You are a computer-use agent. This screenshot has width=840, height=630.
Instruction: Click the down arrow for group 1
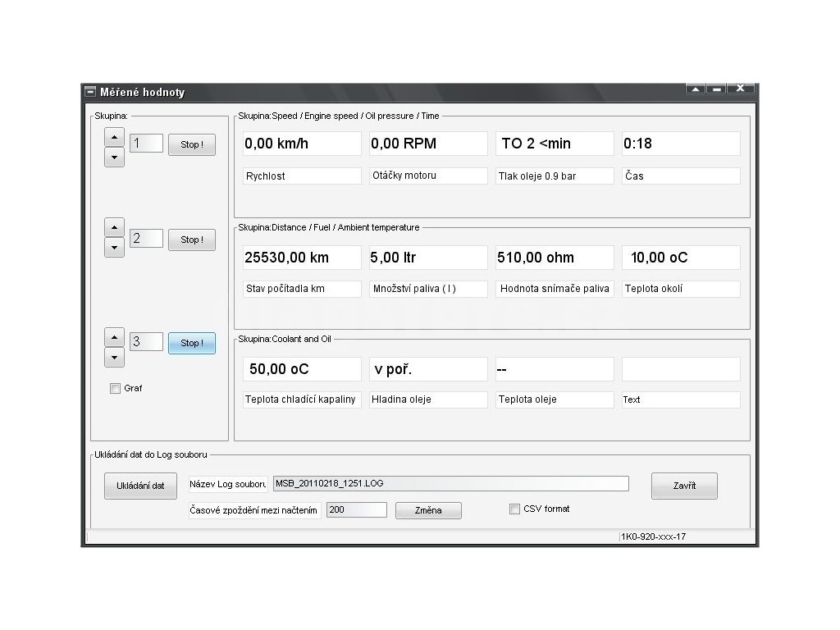115,156
